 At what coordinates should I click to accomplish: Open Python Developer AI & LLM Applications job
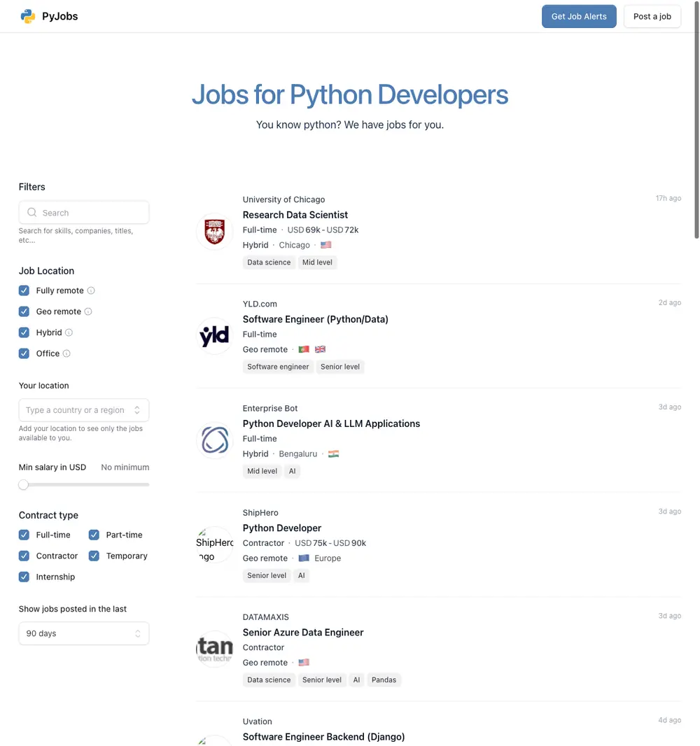(331, 423)
